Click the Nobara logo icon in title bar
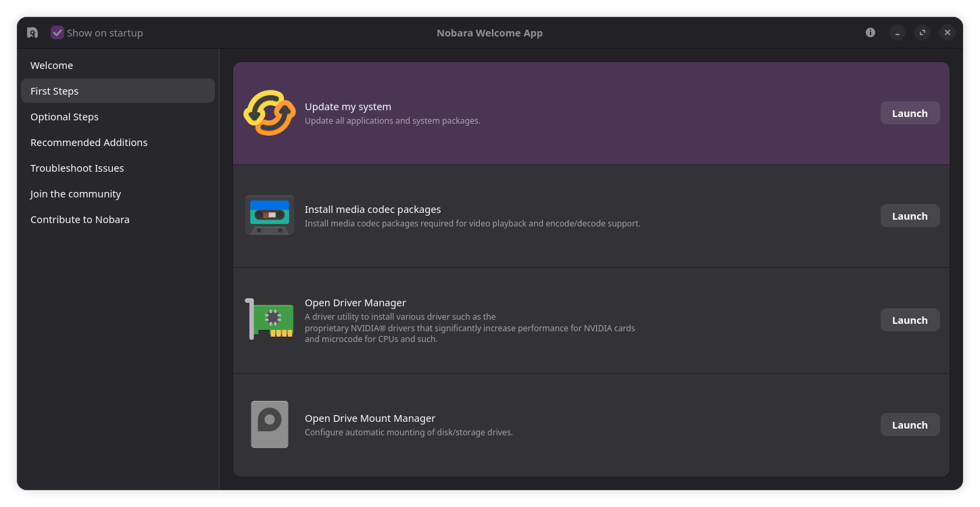Image resolution: width=980 pixels, height=507 pixels. pos(32,32)
